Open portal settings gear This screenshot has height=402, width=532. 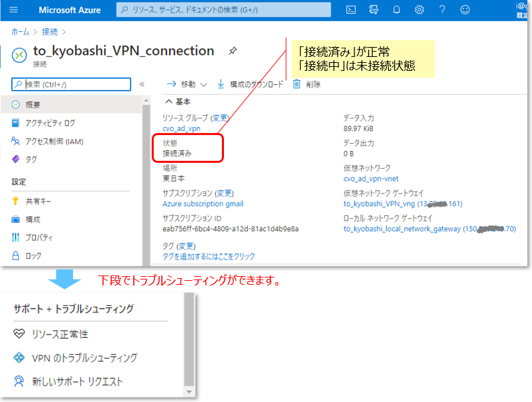[x=419, y=10]
